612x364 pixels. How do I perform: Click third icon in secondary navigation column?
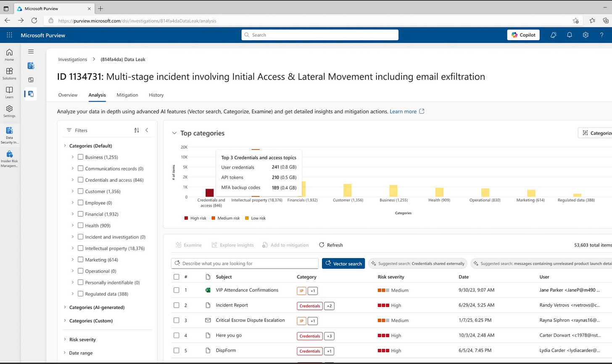31,80
